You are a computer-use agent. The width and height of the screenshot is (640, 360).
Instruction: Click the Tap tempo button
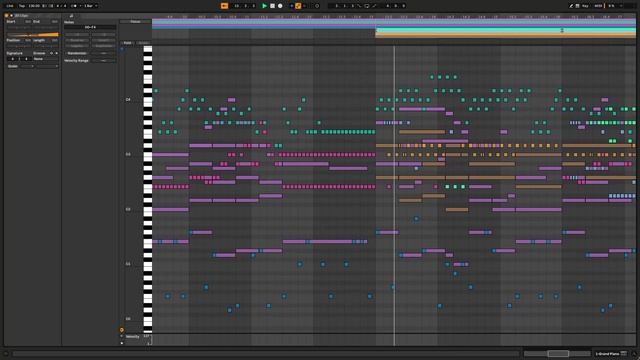pos(22,6)
